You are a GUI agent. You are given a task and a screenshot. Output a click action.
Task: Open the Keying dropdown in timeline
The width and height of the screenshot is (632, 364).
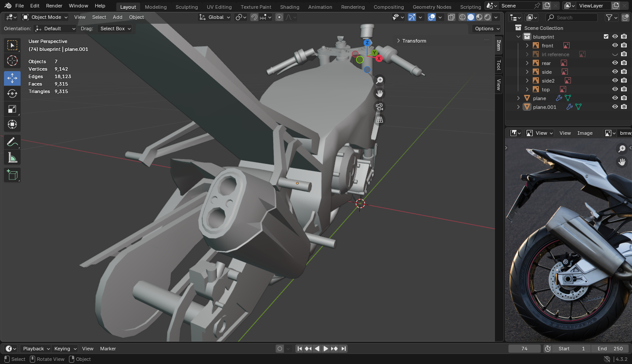pyautogui.click(x=65, y=349)
